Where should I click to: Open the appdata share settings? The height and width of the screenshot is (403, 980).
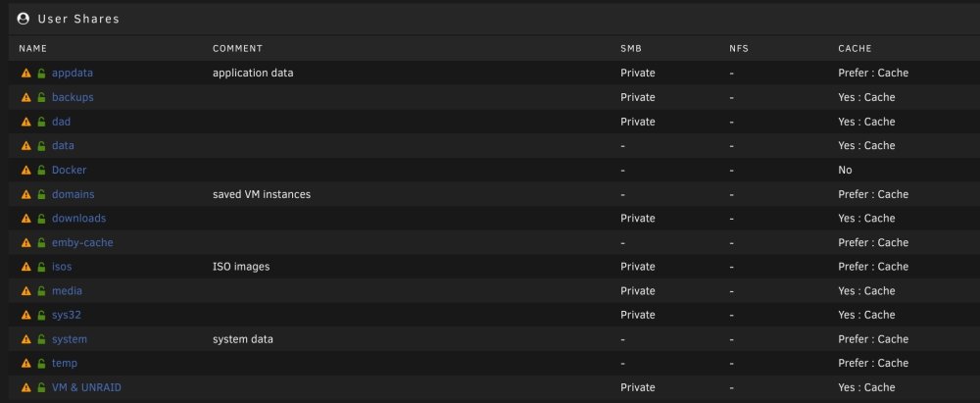tap(73, 74)
